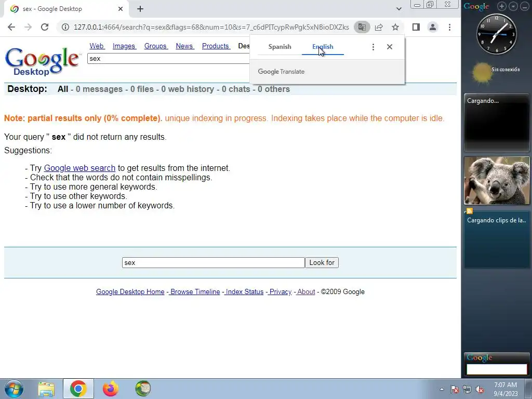Open the Products link
532x399 pixels.
click(x=216, y=46)
